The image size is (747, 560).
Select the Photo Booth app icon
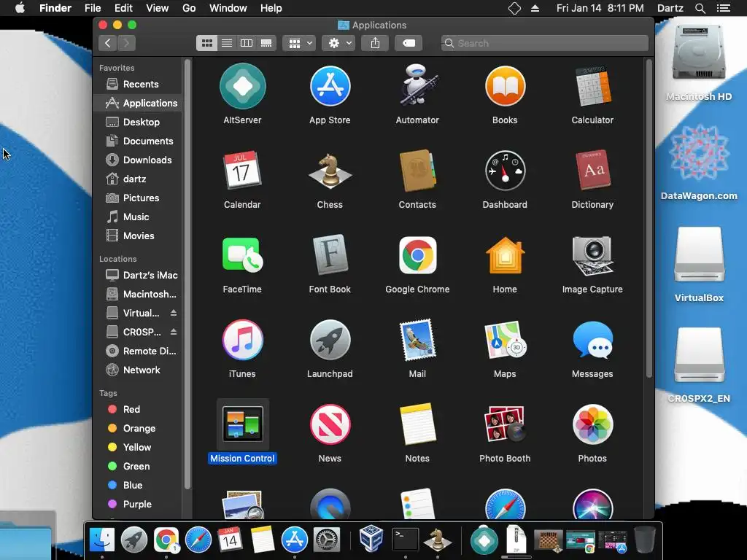(505, 424)
